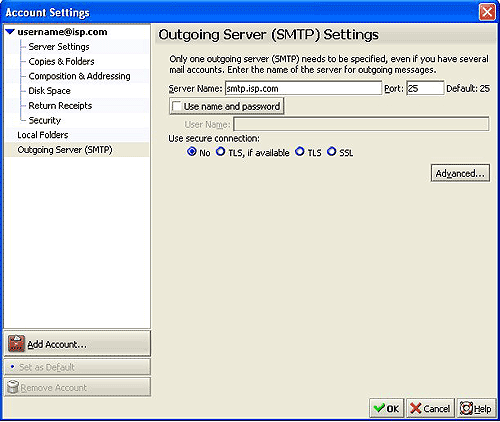The height and width of the screenshot is (422, 500).
Task: Open Help for account settings
Action: coord(476,408)
